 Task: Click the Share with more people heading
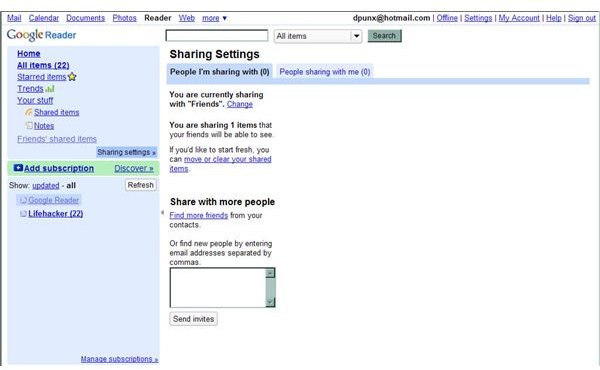click(x=222, y=202)
